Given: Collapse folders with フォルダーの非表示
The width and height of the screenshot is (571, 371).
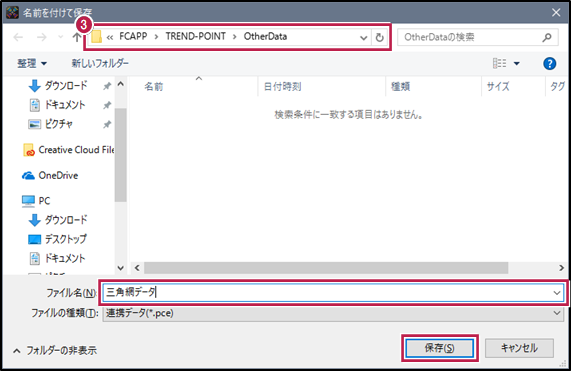Looking at the screenshot, I should 55,351.
